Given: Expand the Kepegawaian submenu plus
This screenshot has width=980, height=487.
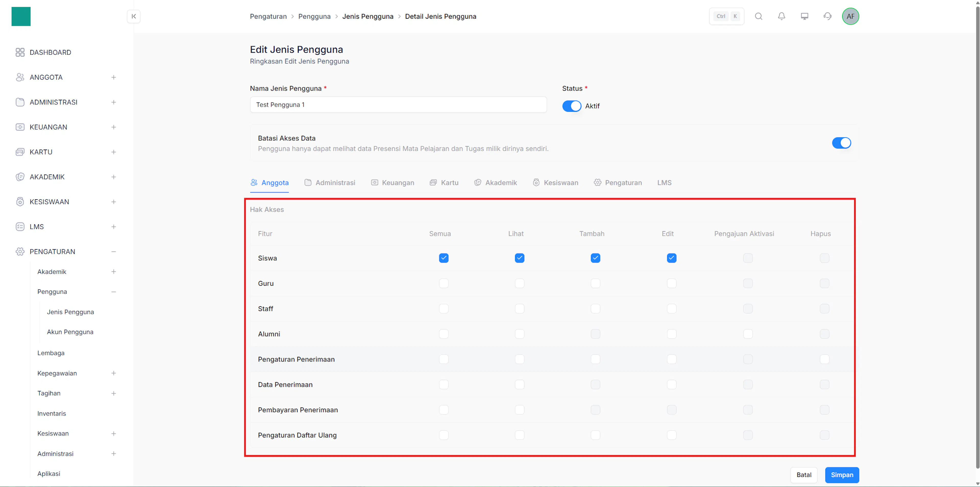Looking at the screenshot, I should 113,373.
